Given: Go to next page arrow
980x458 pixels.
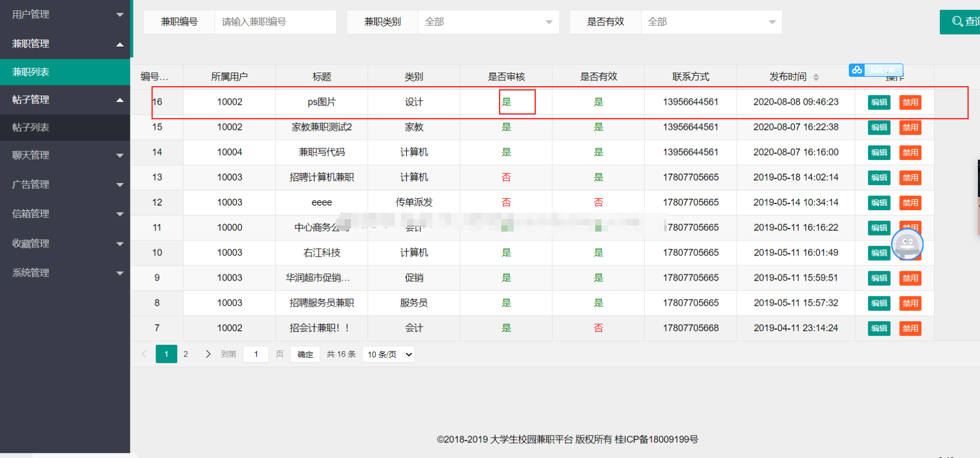Looking at the screenshot, I should pyautogui.click(x=208, y=354).
